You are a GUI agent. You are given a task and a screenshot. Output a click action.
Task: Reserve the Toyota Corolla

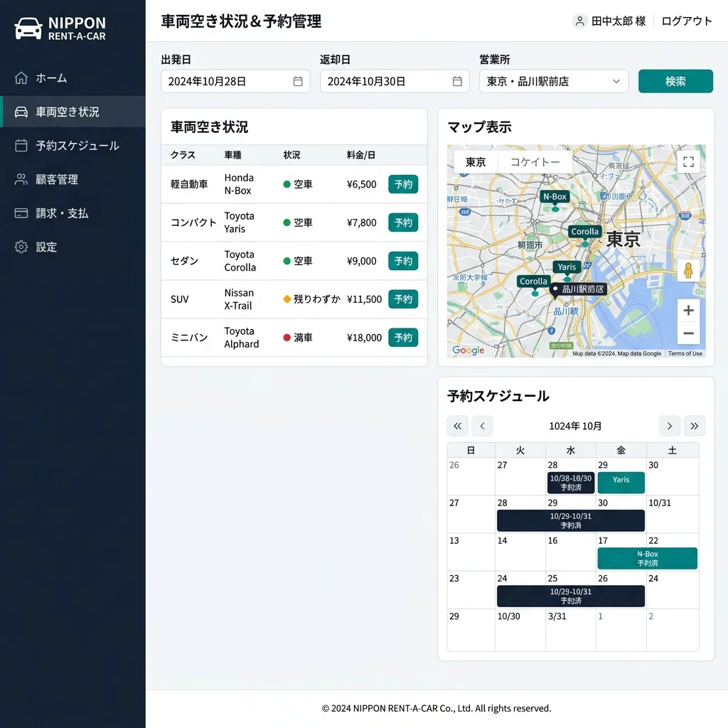403,261
